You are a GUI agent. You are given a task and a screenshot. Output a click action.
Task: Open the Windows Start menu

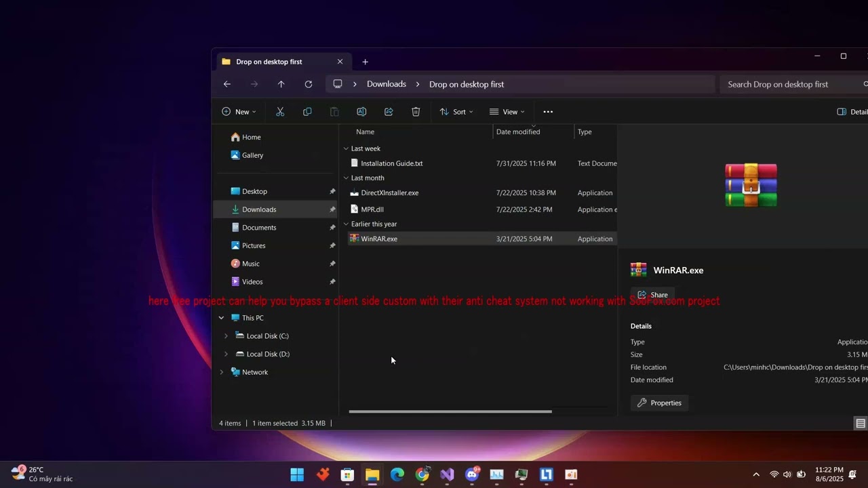point(297,474)
